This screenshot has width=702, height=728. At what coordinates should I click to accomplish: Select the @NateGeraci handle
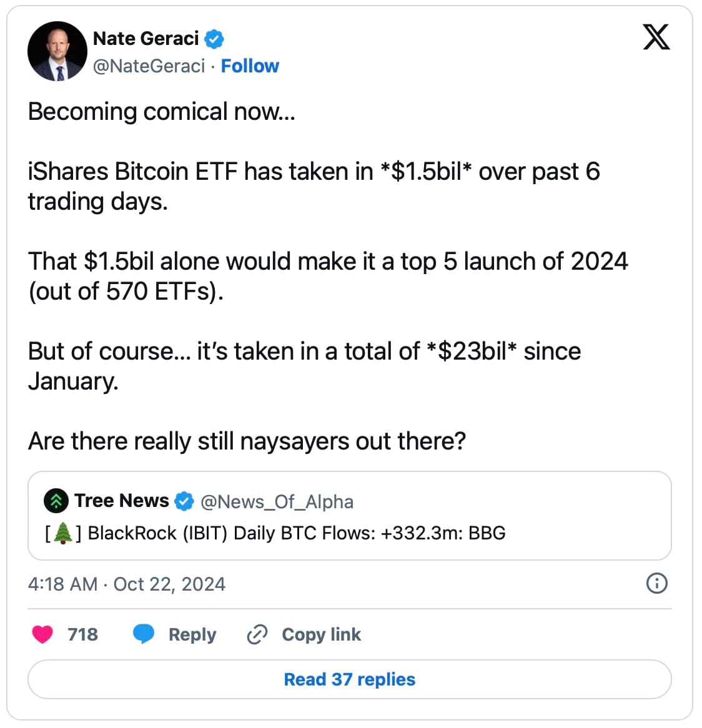(150, 66)
